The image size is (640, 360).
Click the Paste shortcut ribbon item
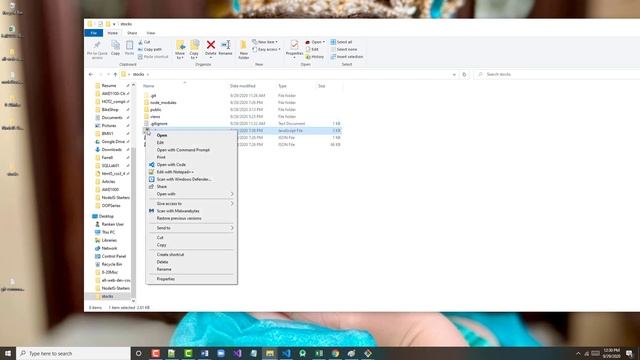coord(153,57)
